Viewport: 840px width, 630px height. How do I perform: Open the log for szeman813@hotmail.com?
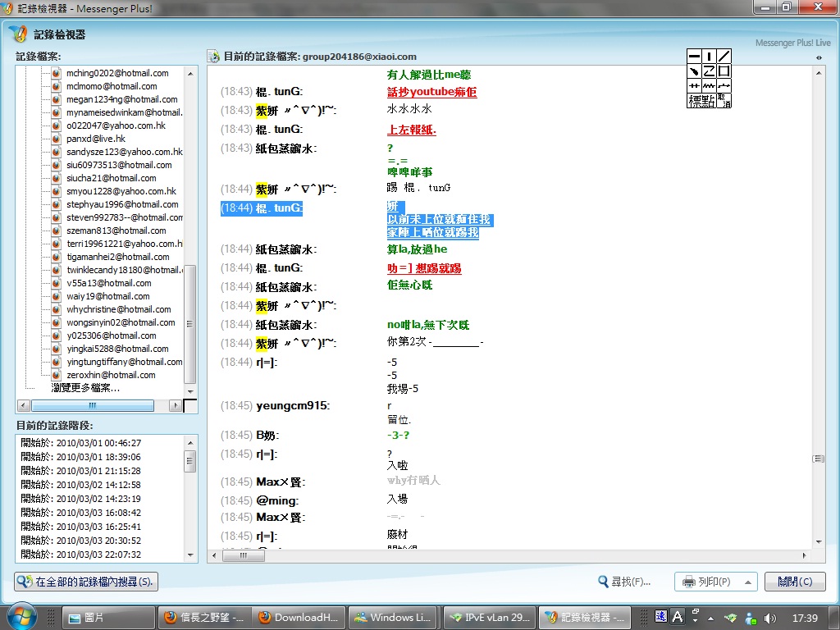pos(116,231)
